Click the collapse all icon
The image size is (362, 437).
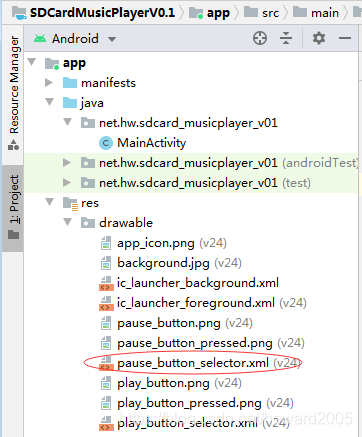[286, 38]
